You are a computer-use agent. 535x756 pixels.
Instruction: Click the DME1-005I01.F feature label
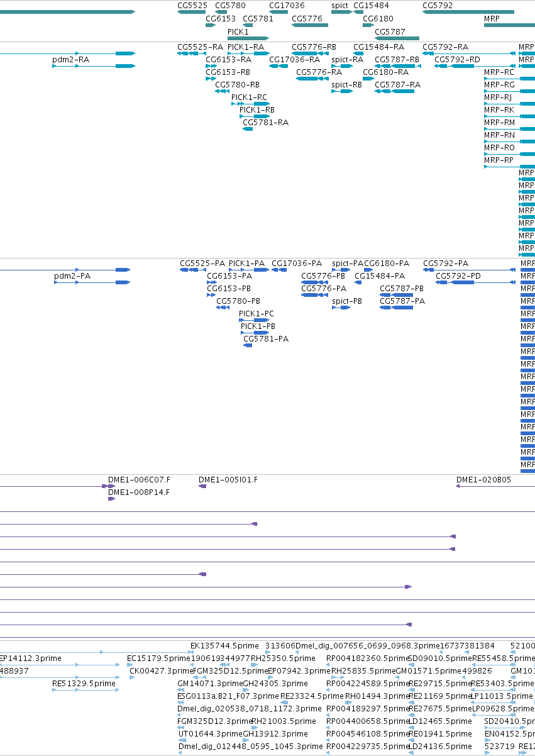tap(228, 480)
